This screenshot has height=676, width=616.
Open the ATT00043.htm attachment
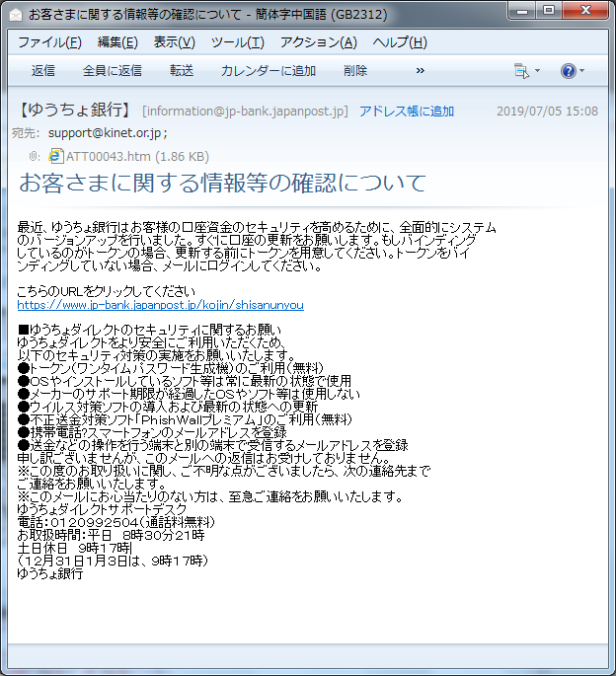[137, 156]
